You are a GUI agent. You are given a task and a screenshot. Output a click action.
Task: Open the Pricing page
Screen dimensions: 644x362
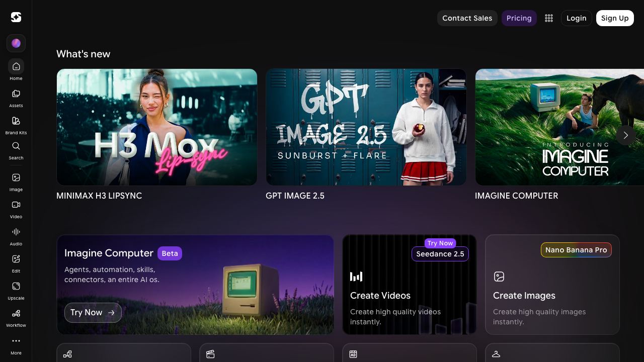519,18
